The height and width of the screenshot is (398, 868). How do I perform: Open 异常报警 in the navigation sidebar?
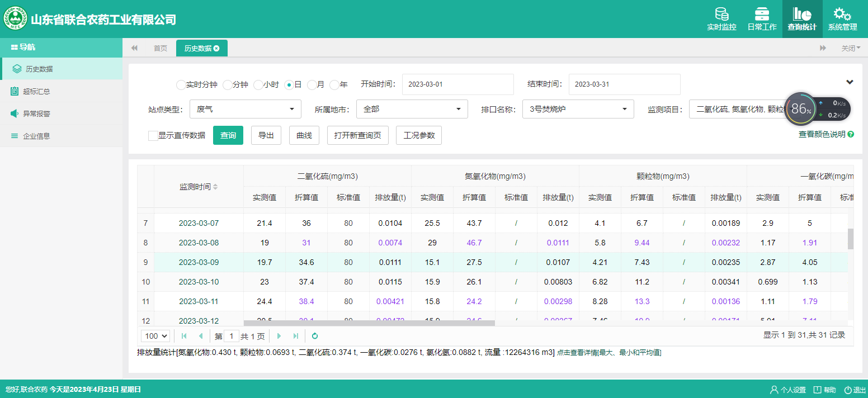click(x=62, y=113)
